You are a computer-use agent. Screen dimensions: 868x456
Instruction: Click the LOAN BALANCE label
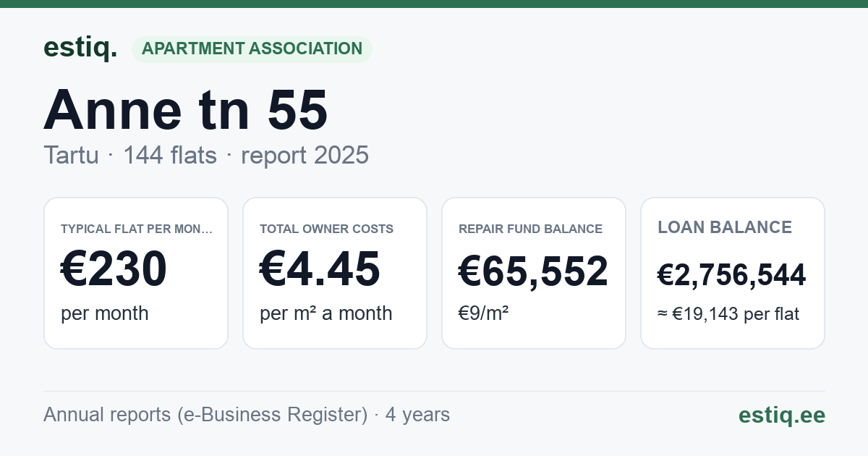click(x=725, y=227)
